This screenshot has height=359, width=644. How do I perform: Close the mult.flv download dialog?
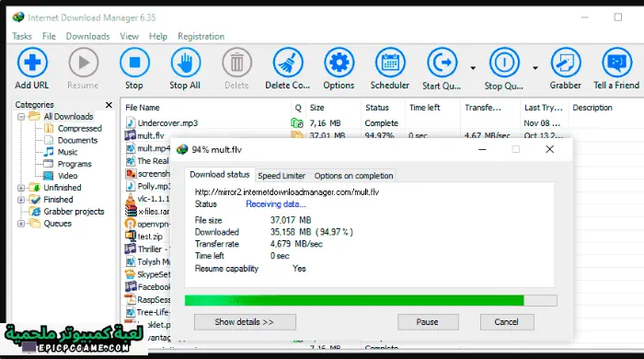[549, 149]
